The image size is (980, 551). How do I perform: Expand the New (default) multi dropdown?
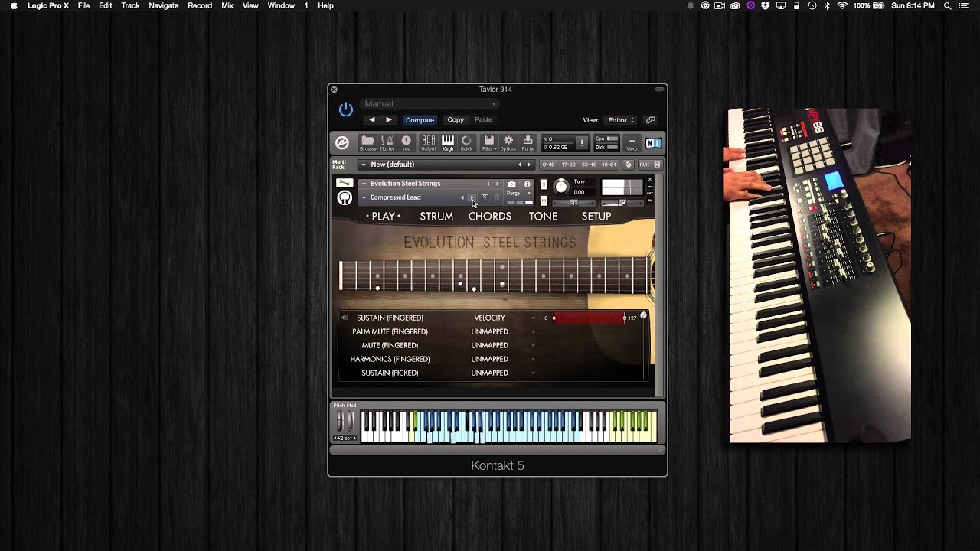coord(364,165)
